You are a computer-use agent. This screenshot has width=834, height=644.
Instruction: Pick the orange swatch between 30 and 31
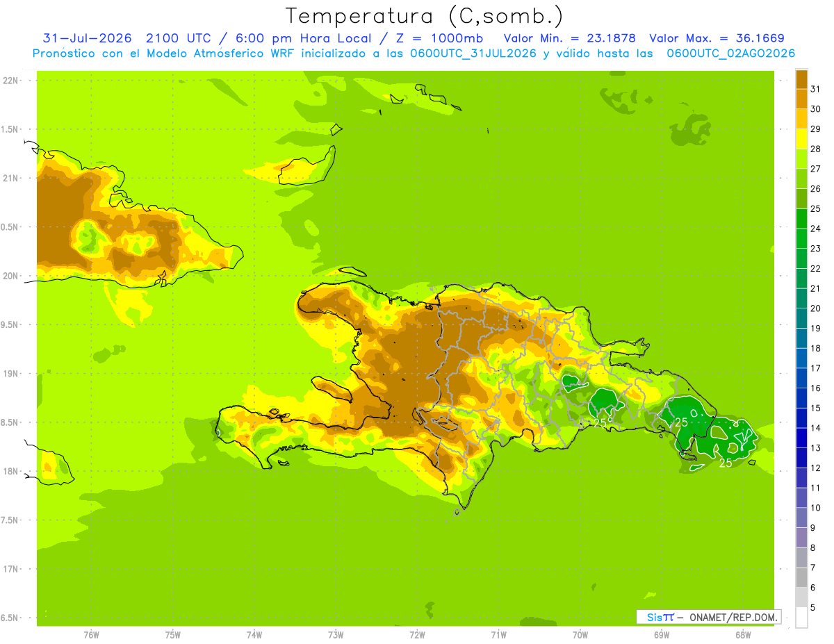pos(801,99)
